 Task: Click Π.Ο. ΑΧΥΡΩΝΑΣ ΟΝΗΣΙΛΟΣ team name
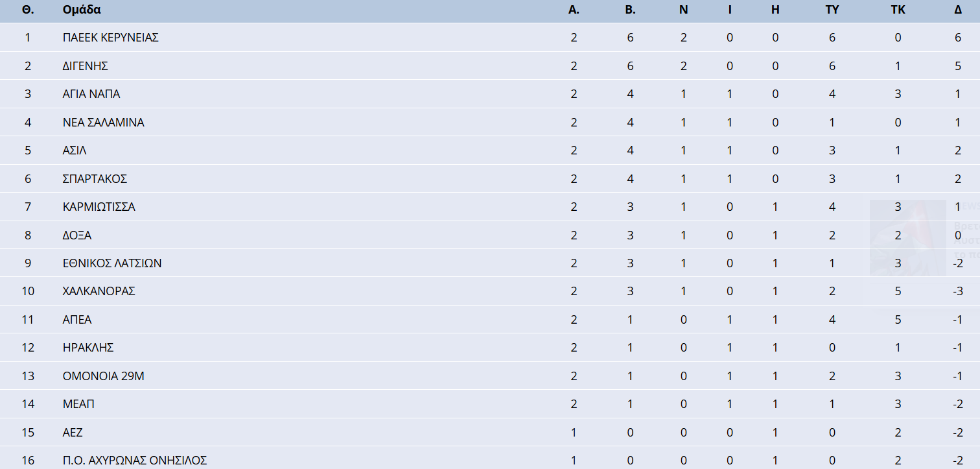134,461
